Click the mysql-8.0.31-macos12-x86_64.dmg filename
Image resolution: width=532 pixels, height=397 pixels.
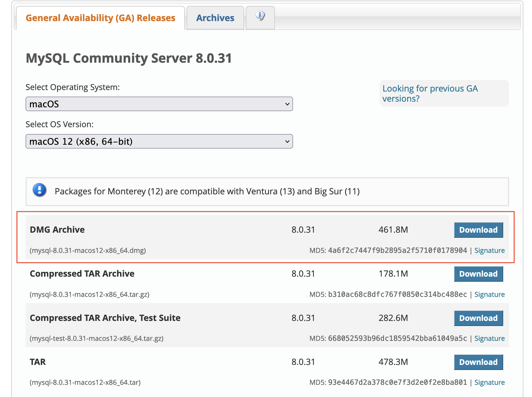tap(88, 251)
